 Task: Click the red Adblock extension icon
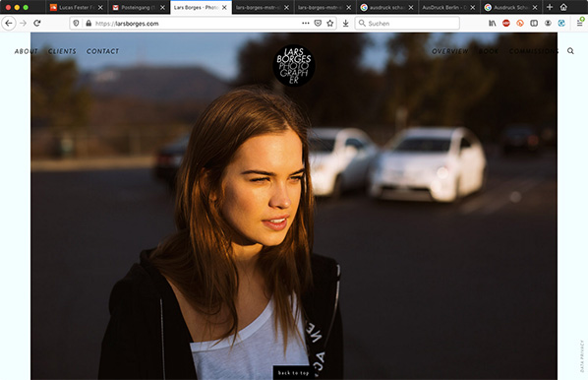point(506,24)
